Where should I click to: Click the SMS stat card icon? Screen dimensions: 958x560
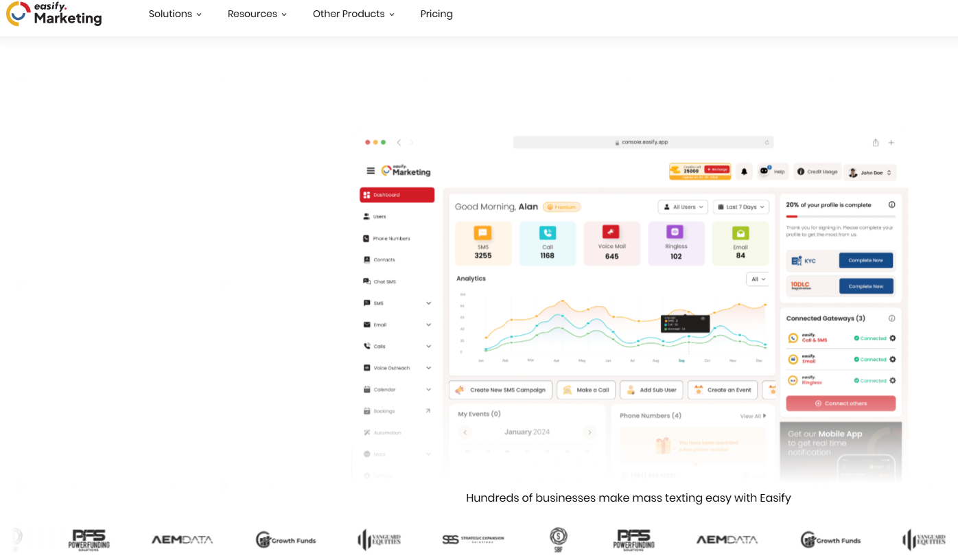coord(483,233)
